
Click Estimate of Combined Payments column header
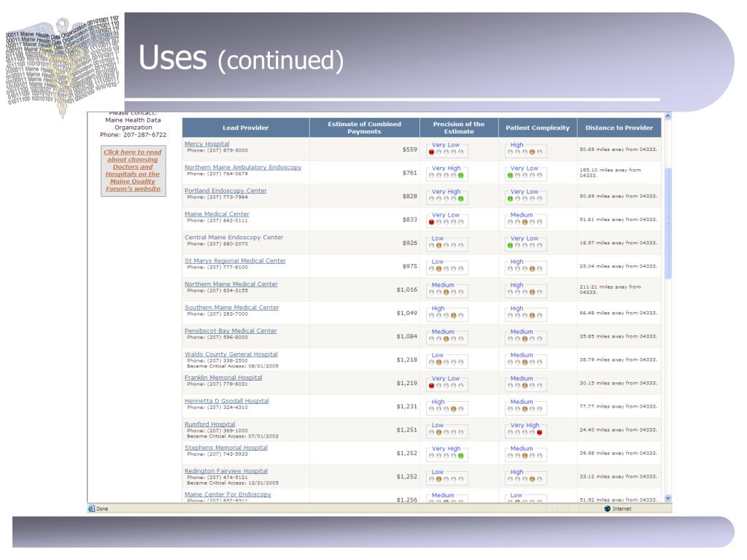tap(365, 128)
